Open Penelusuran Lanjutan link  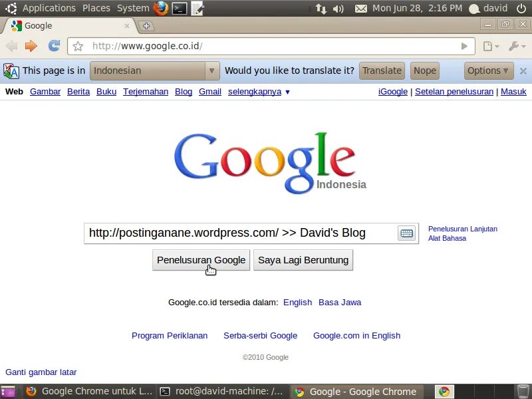pyautogui.click(x=462, y=229)
